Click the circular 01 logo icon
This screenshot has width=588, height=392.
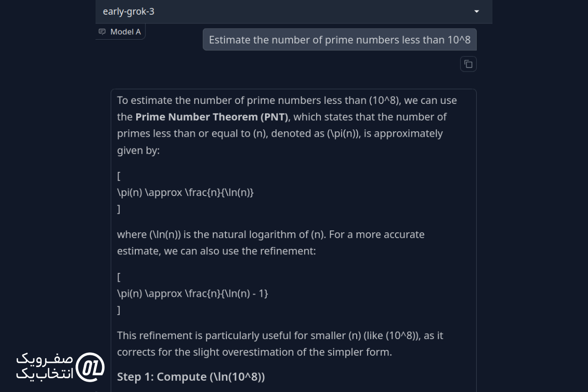point(91,366)
